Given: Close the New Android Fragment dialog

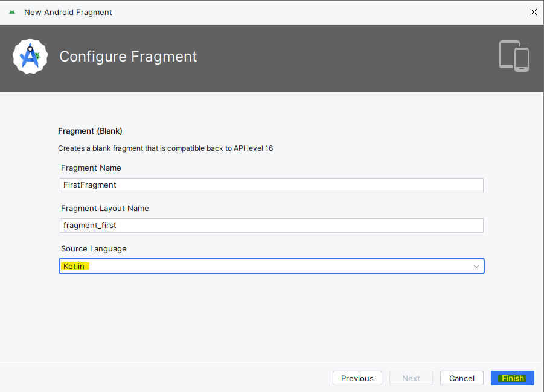Looking at the screenshot, I should pos(534,12).
